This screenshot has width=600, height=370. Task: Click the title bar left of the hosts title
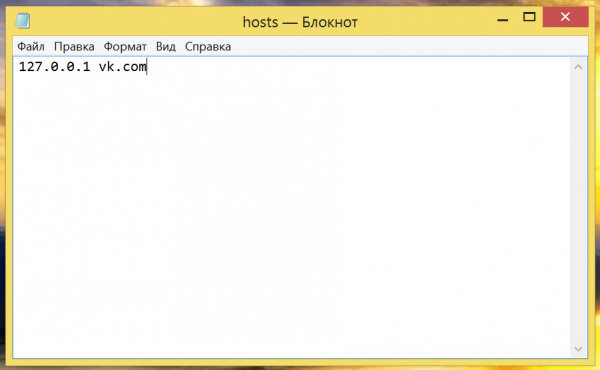point(134,21)
